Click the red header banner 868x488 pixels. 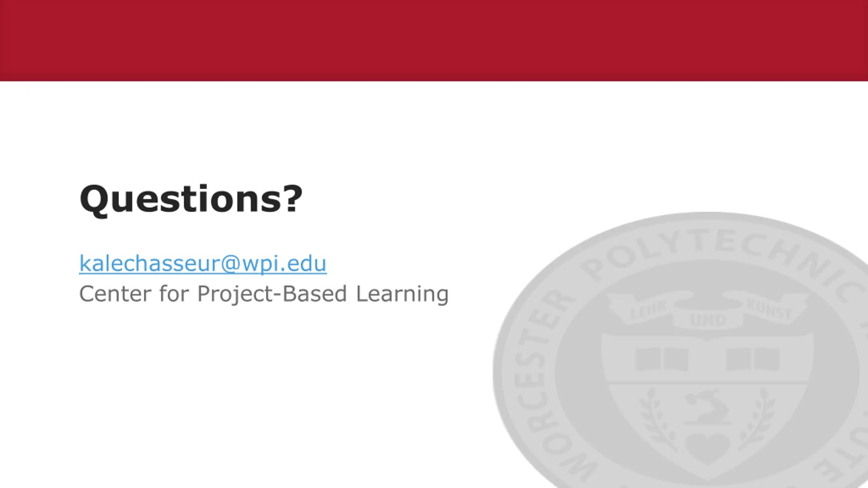coord(434,40)
